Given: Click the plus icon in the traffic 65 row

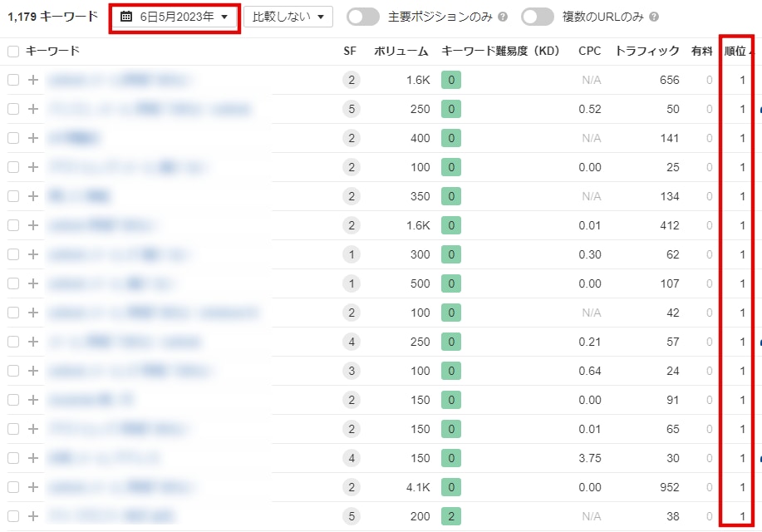Looking at the screenshot, I should click(33, 429).
